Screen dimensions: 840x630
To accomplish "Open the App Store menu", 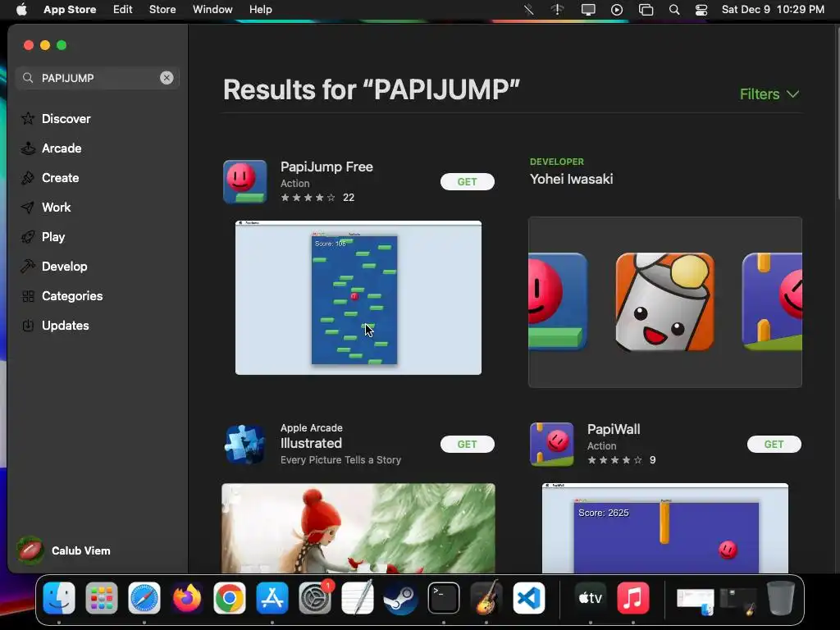I will (x=70, y=10).
